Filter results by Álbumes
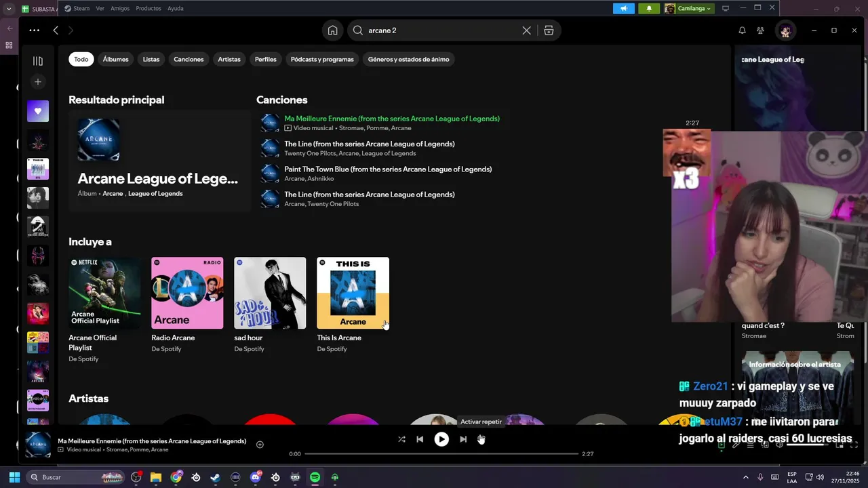Screen dimensions: 868x488 click(115, 59)
